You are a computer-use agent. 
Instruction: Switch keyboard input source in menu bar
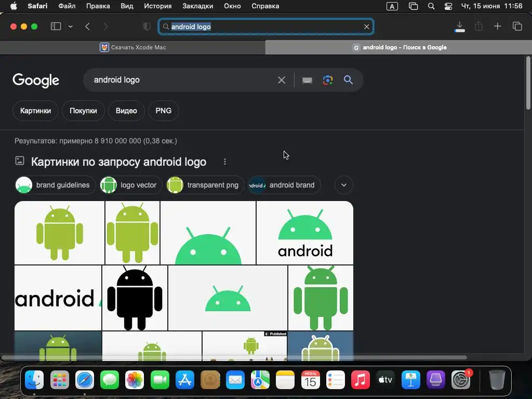[x=392, y=6]
